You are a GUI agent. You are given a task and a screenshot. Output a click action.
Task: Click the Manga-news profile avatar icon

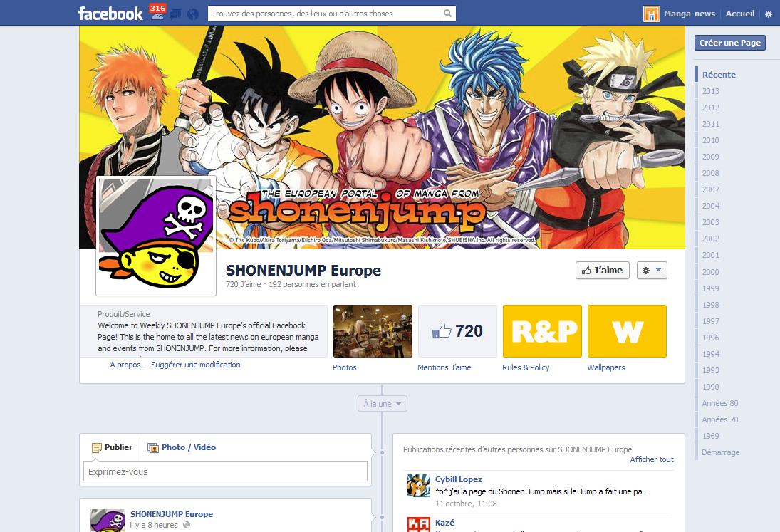(651, 14)
